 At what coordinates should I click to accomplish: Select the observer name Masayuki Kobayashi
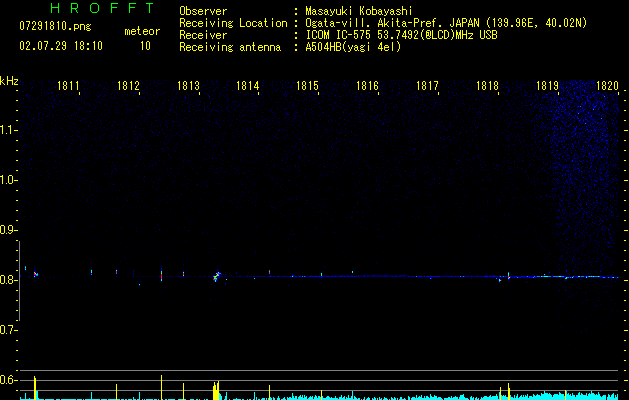pyautogui.click(x=359, y=11)
